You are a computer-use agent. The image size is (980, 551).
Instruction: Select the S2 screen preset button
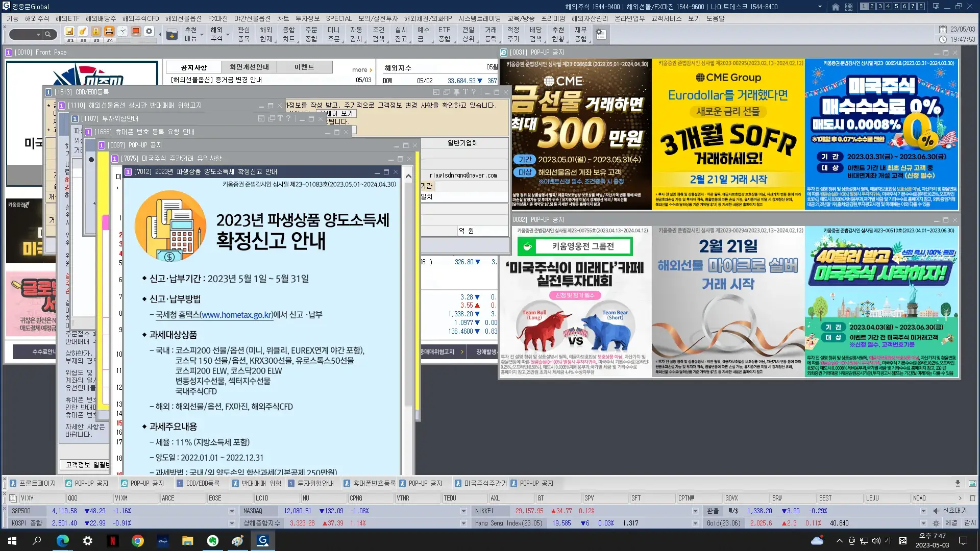pyautogui.click(x=83, y=40)
